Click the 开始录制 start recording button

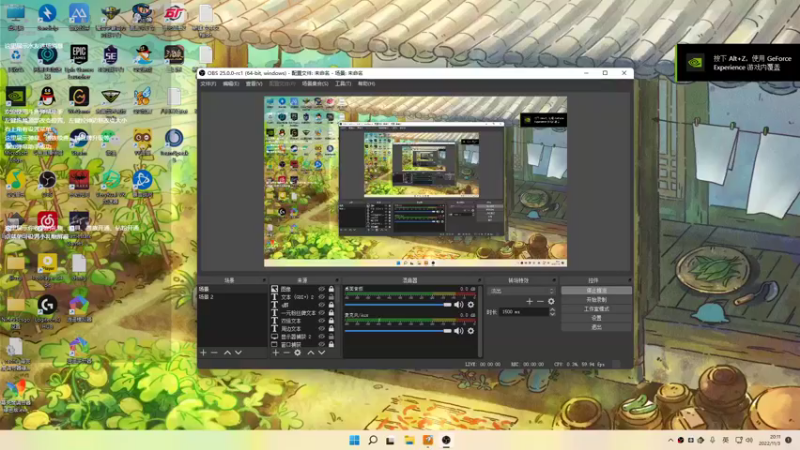click(x=596, y=299)
